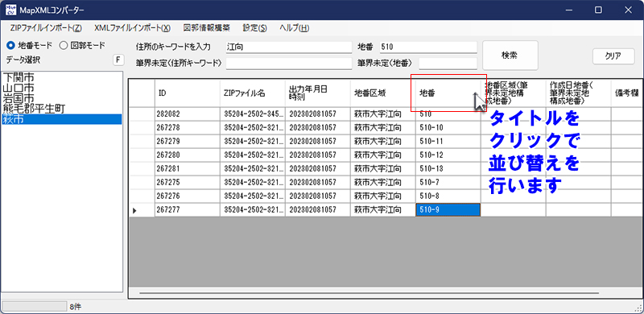Click the 地番 cell 510-12
Screen dimensions: 644x314
coord(448,155)
